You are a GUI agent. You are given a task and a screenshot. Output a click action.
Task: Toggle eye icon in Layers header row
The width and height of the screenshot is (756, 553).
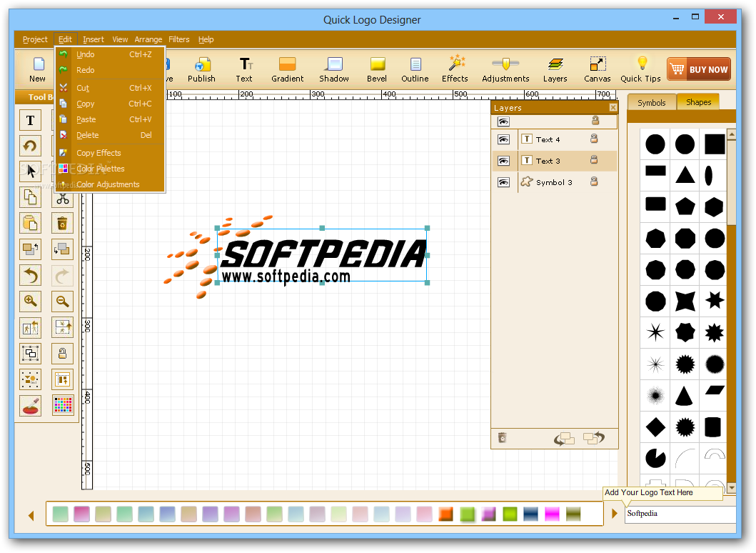[x=503, y=121]
